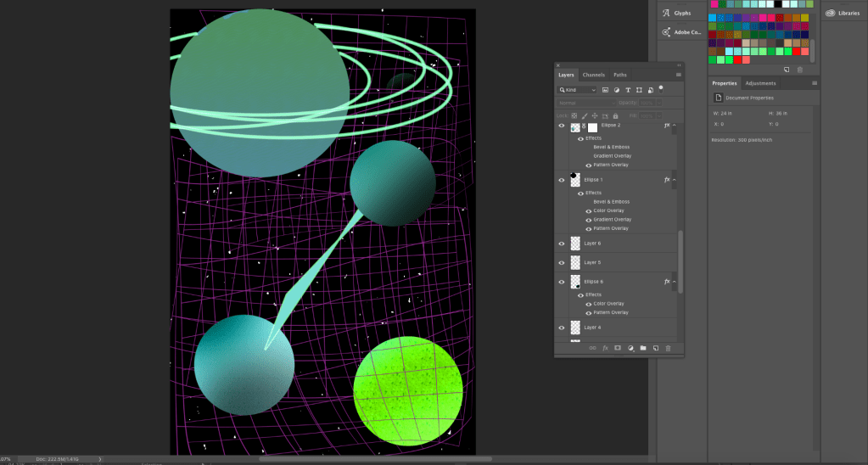Click the lock all layer icon

[615, 115]
